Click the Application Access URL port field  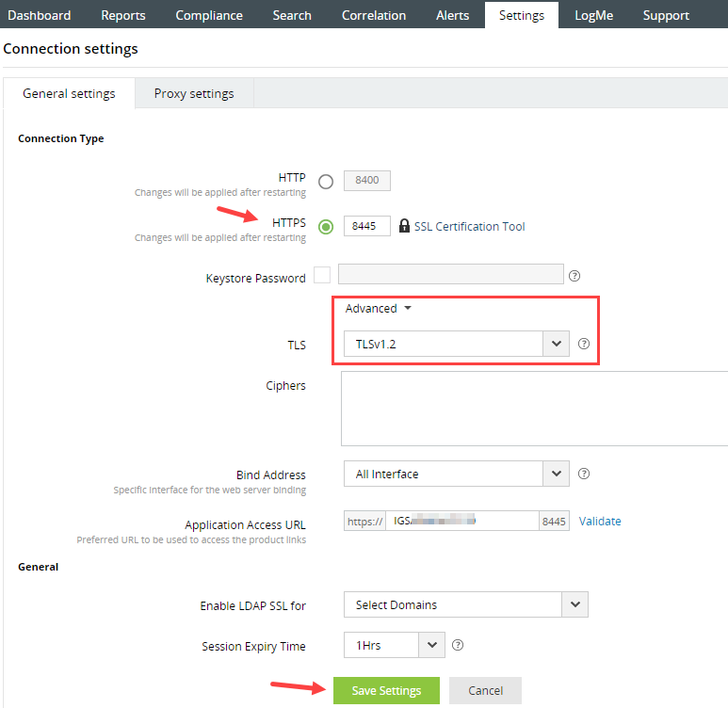point(554,521)
